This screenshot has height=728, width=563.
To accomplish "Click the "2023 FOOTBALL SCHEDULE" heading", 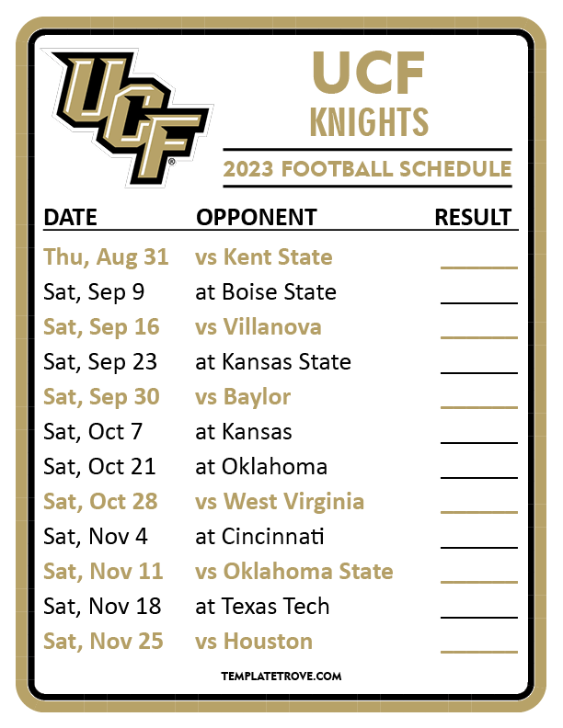I will coord(367,169).
